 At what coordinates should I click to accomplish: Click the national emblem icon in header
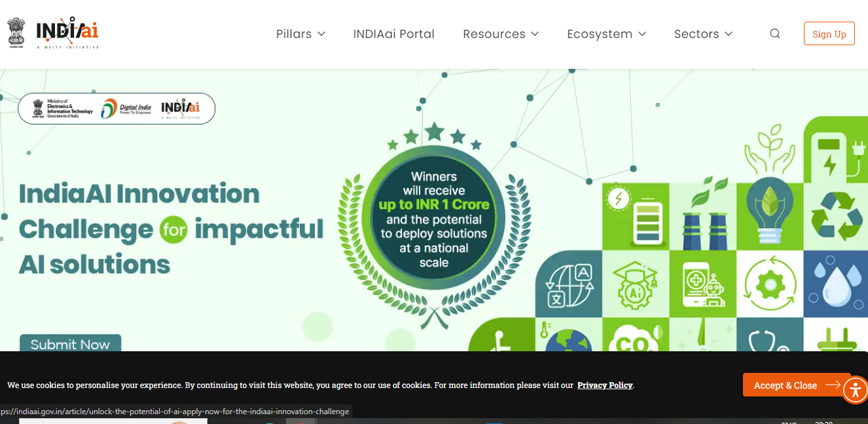(16, 33)
